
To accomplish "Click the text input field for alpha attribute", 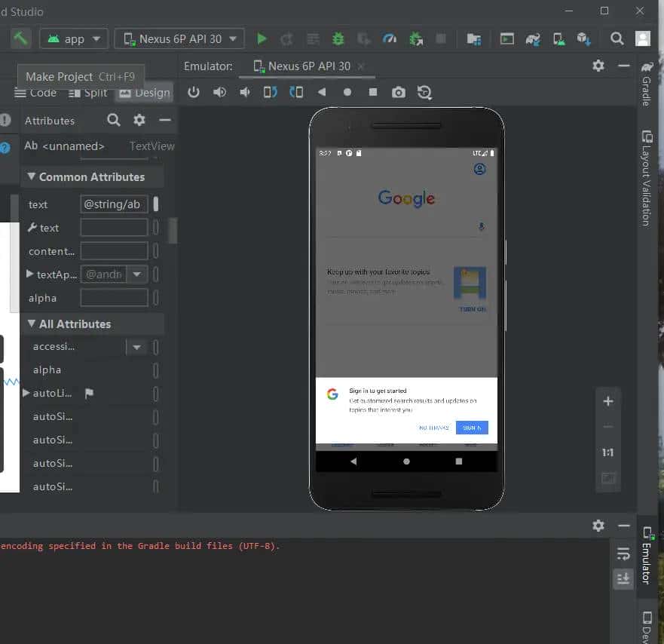I will [113, 297].
